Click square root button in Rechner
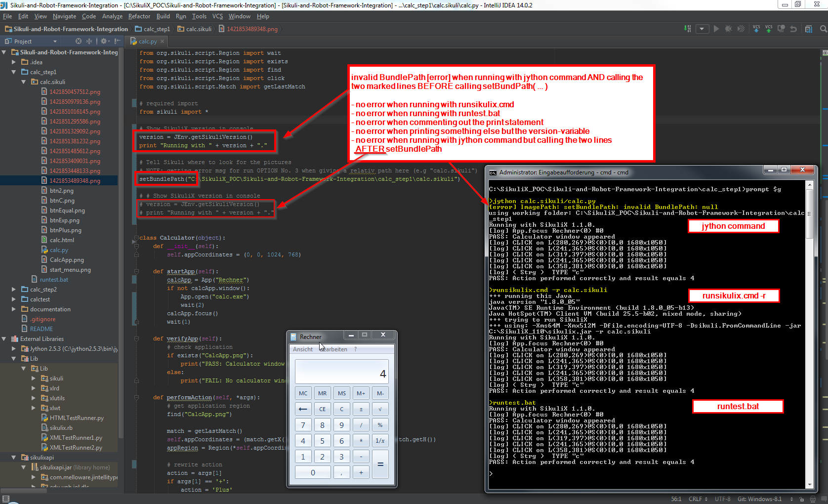828x504 pixels. click(380, 409)
